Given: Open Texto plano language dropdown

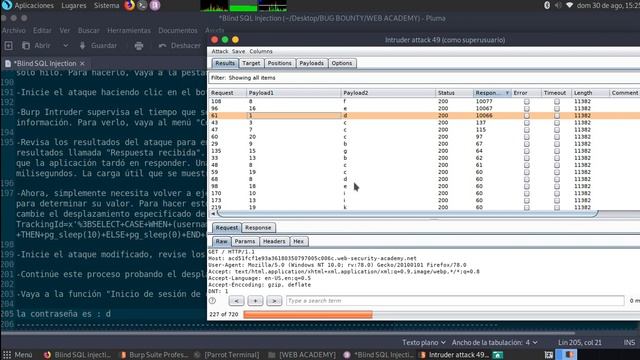Looking at the screenshot, I should [424, 342].
